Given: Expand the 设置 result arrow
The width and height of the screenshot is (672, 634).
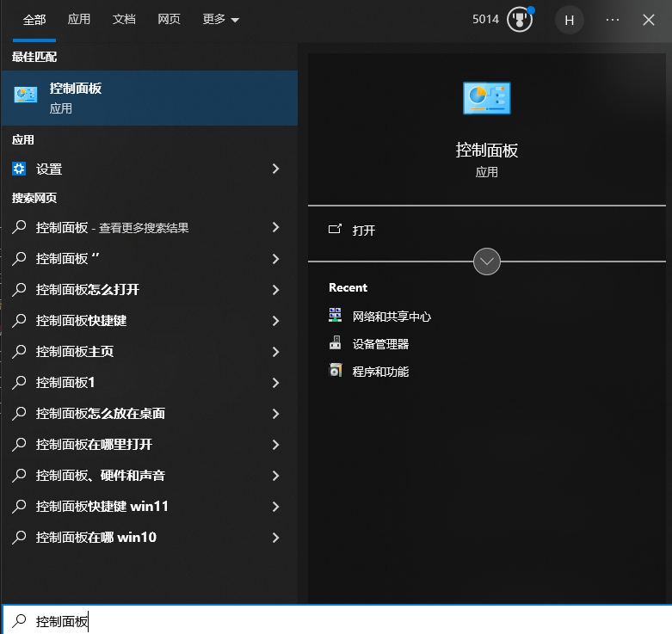Looking at the screenshot, I should 275,169.
